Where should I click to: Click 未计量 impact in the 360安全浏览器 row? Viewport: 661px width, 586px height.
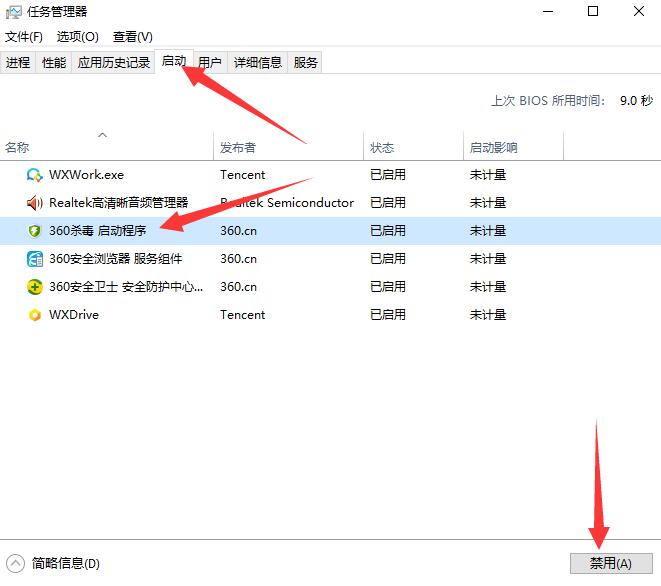(488, 259)
